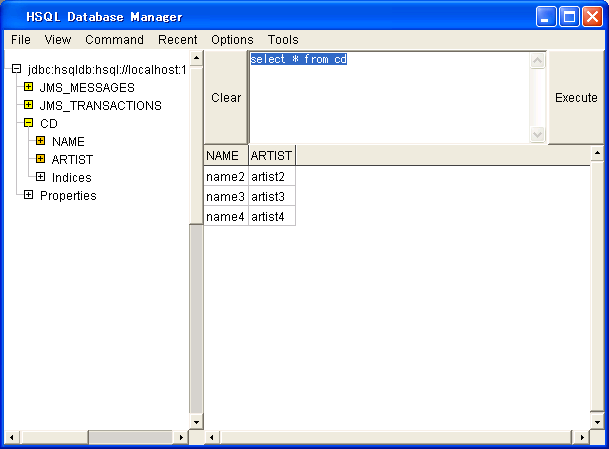The width and height of the screenshot is (609, 449).
Task: Select the NAME item in tree
Action: [x=68, y=141]
